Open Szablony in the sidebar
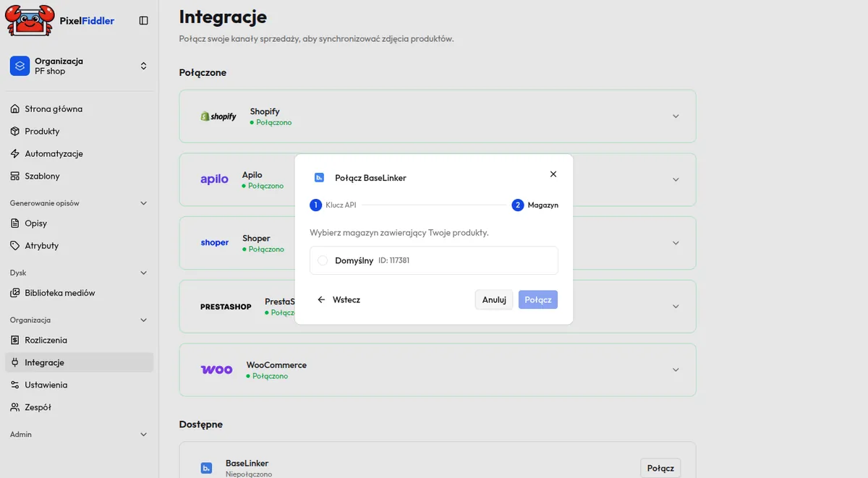 80,176
